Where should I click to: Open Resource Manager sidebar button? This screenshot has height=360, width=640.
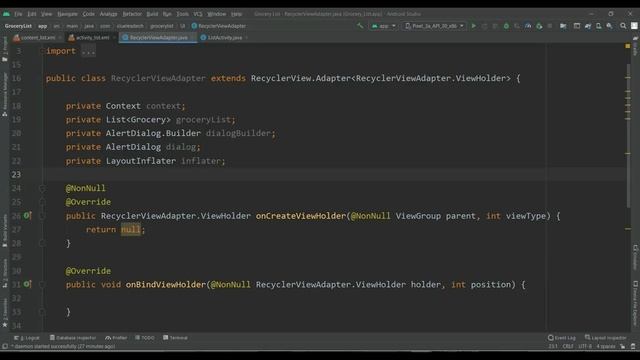[4, 95]
